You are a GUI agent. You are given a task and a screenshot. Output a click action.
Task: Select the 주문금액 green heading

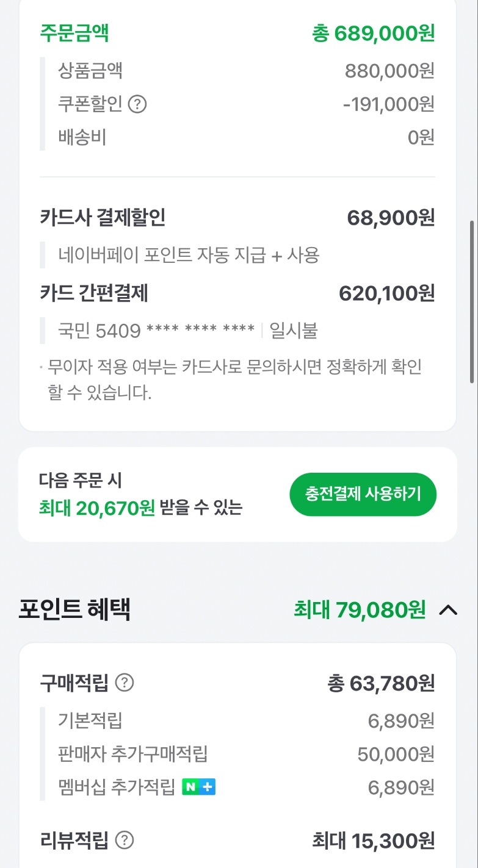coord(74,32)
